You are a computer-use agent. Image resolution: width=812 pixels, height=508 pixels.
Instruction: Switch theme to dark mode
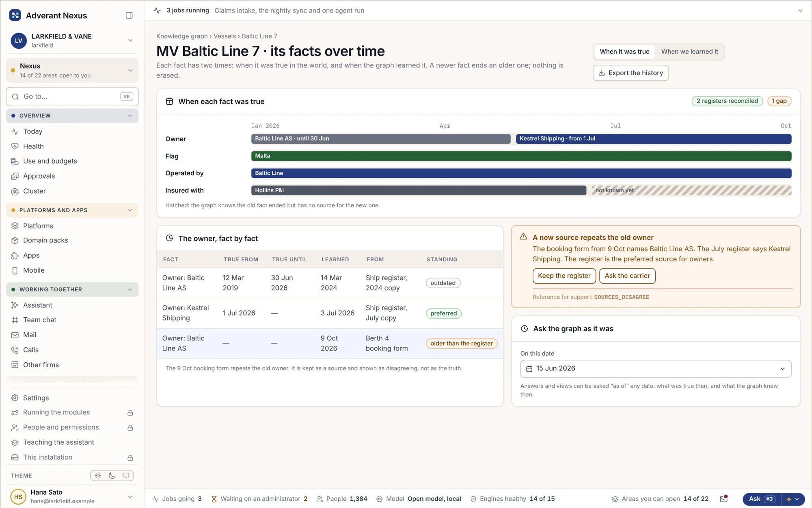112,476
